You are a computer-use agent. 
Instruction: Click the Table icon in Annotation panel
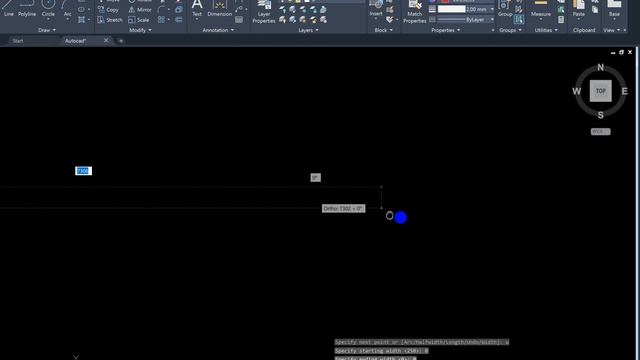239,20
